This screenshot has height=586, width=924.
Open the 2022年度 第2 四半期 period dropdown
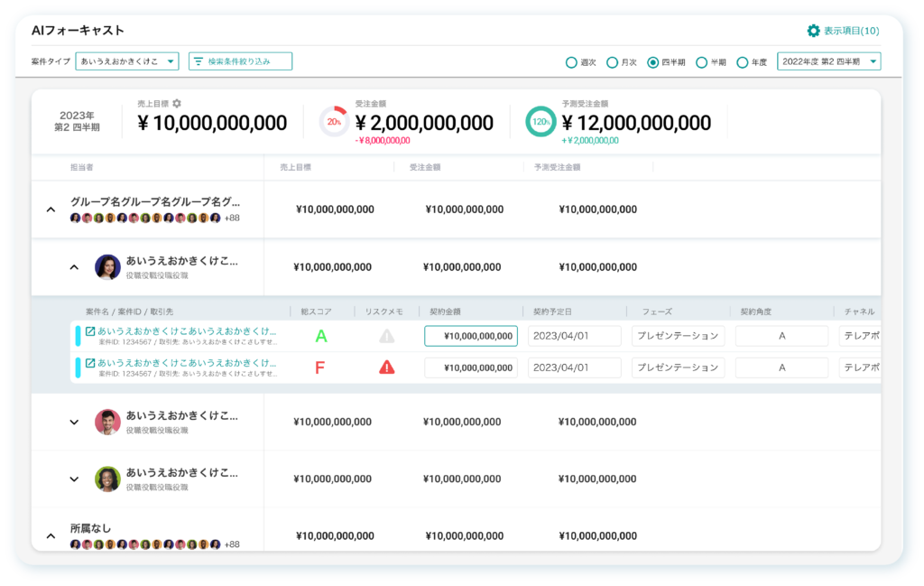828,61
